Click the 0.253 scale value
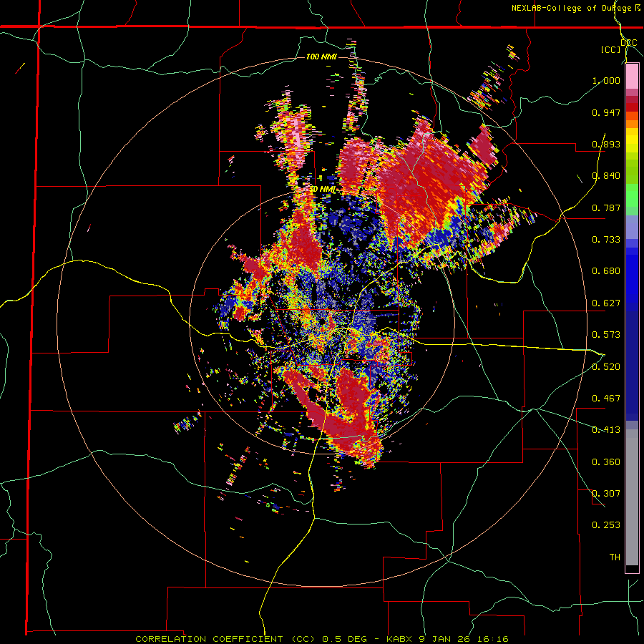This screenshot has width=644, height=644. 606,525
